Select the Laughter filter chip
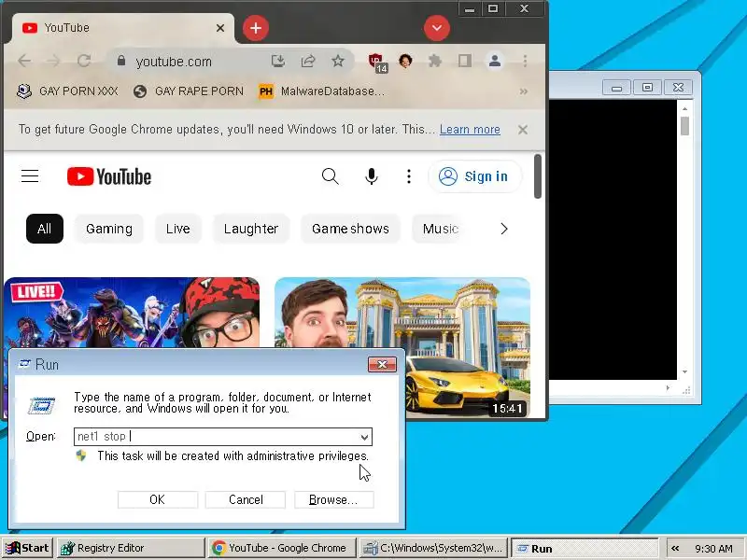This screenshot has width=747, height=560. (251, 229)
